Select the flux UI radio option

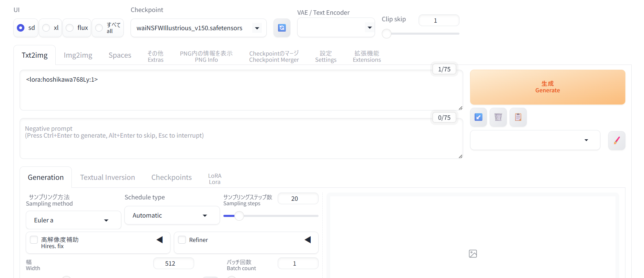[70, 28]
